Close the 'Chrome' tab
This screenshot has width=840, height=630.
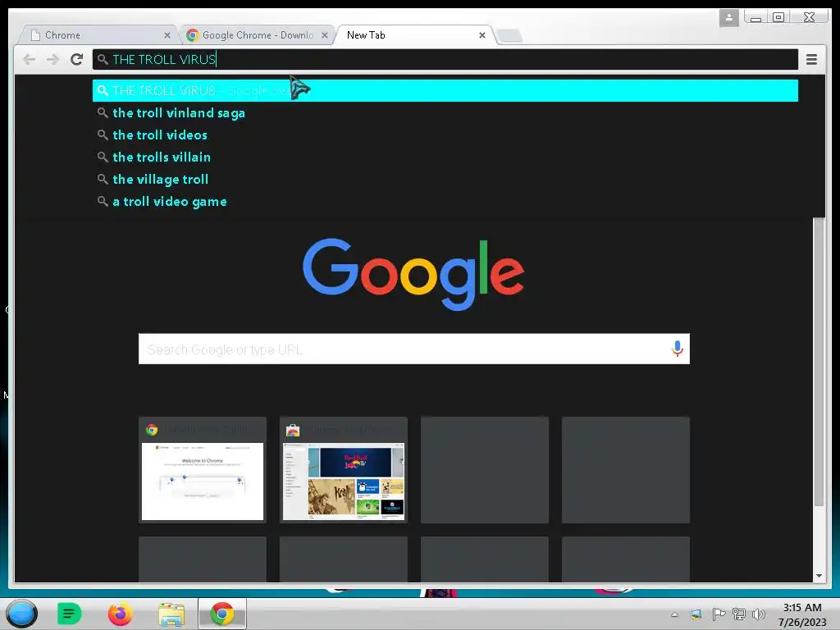click(x=167, y=35)
